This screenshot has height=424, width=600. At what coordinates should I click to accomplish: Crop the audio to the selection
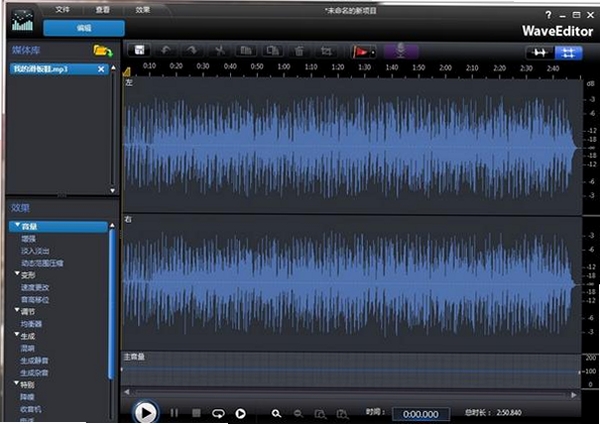pos(326,51)
